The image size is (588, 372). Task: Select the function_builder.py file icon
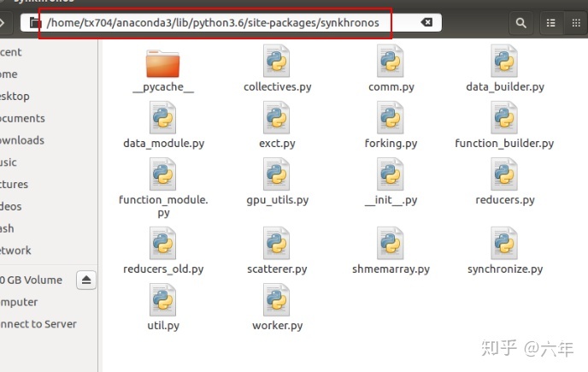pyautogui.click(x=504, y=117)
